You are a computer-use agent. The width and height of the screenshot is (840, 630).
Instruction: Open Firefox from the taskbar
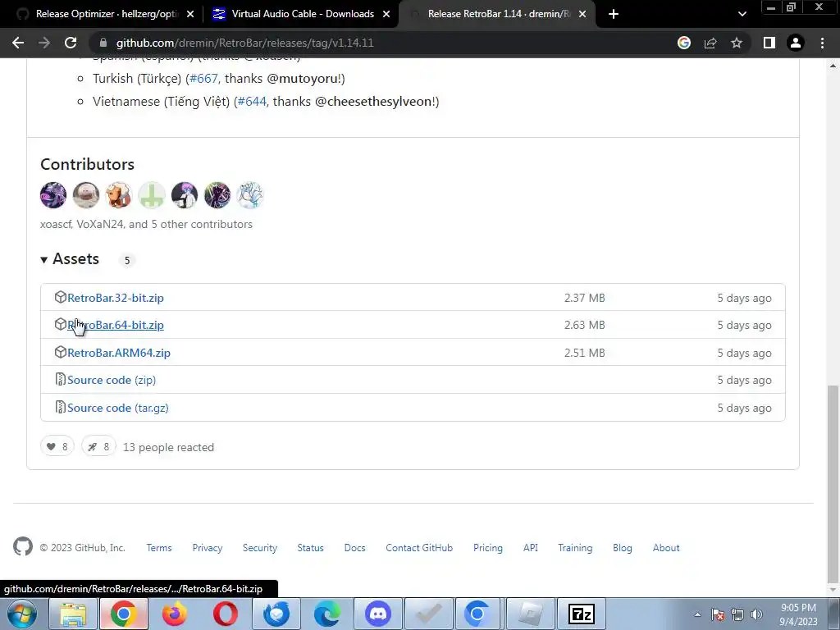point(175,614)
